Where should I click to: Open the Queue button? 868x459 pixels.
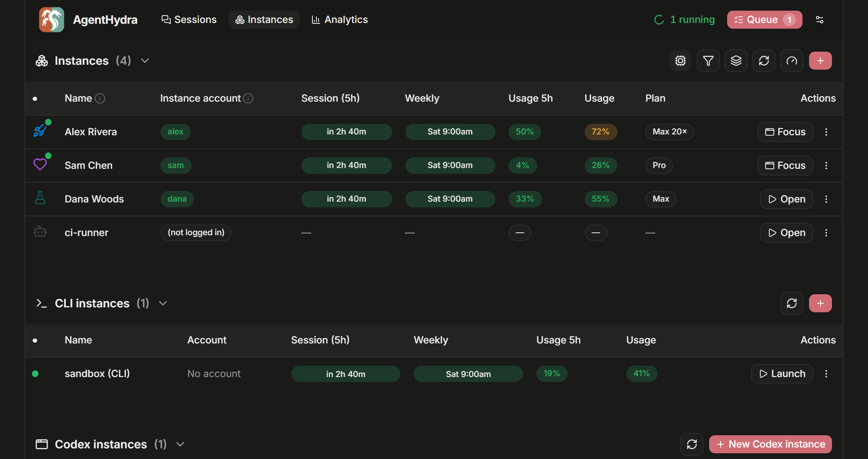tap(764, 20)
